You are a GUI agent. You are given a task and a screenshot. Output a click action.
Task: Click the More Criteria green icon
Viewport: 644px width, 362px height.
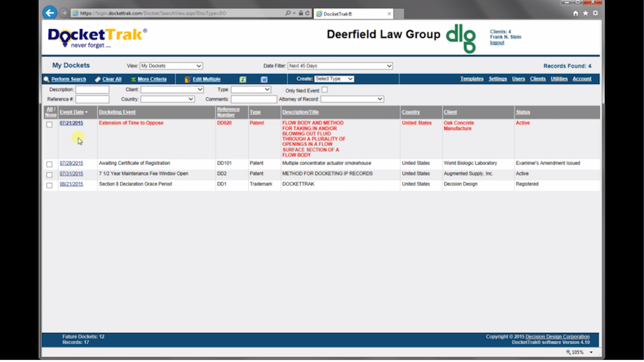133,80
